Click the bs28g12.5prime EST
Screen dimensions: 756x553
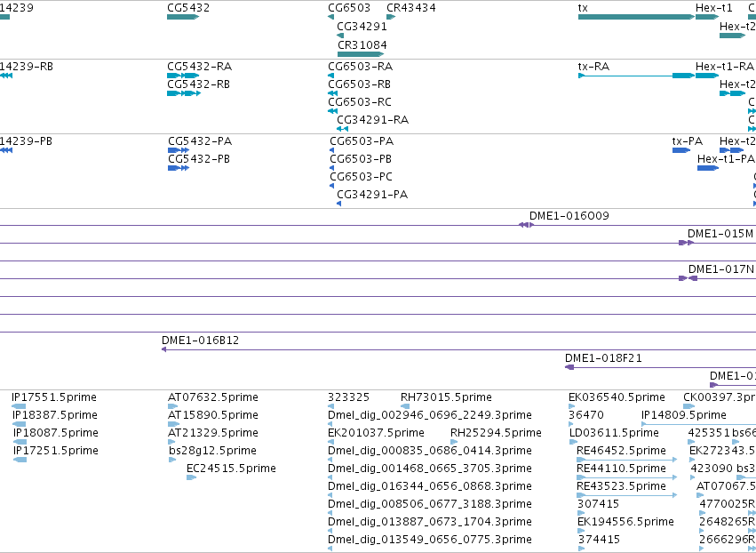coord(172,460)
